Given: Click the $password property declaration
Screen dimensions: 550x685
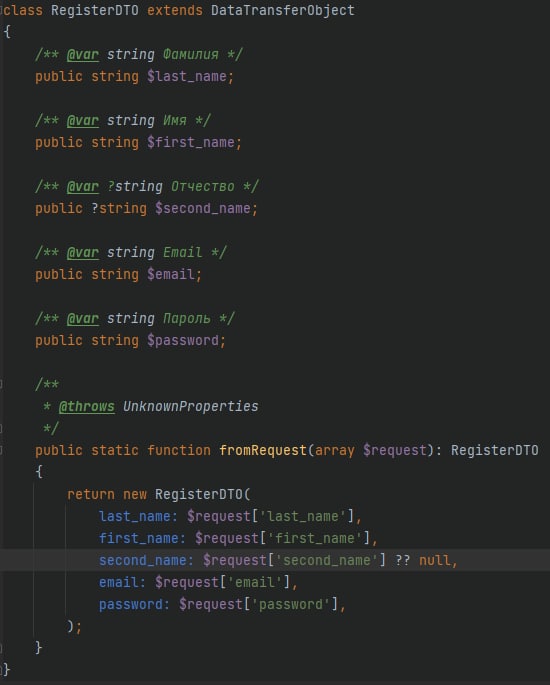Looking at the screenshot, I should tap(183, 340).
